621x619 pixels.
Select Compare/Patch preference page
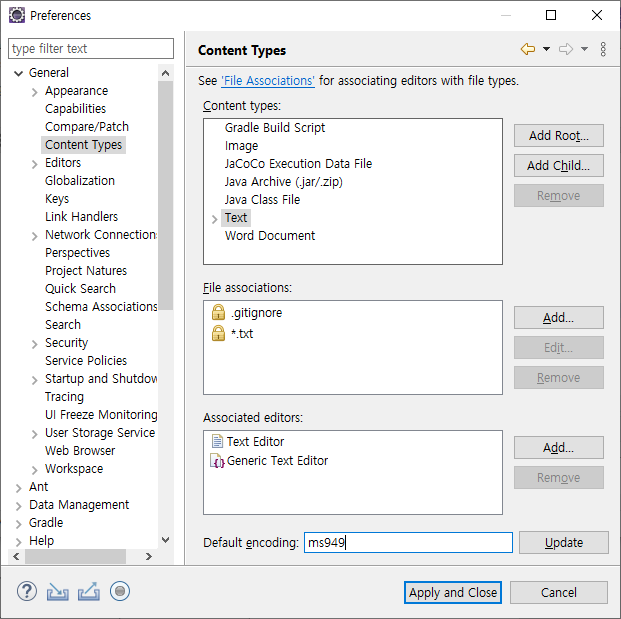87,127
